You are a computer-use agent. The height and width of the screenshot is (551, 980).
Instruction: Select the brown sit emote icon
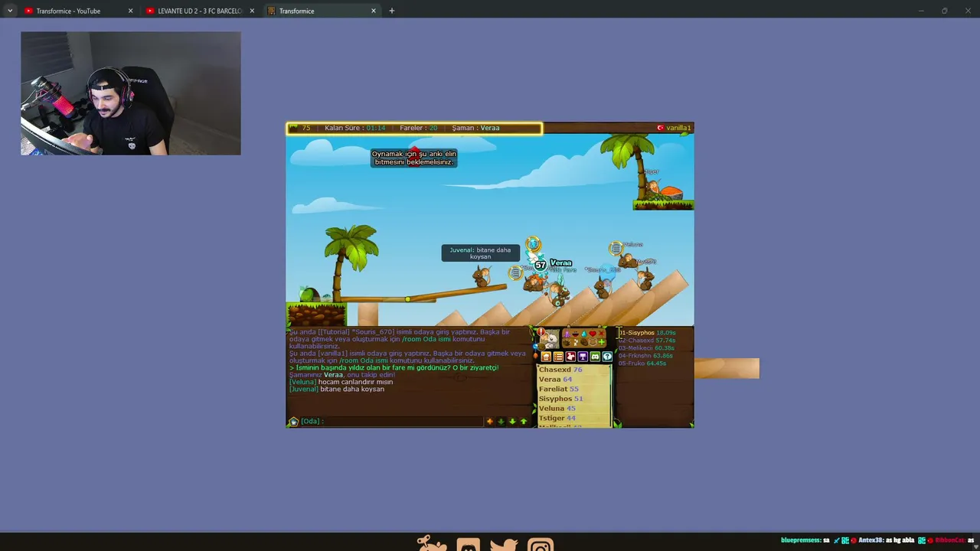click(567, 342)
